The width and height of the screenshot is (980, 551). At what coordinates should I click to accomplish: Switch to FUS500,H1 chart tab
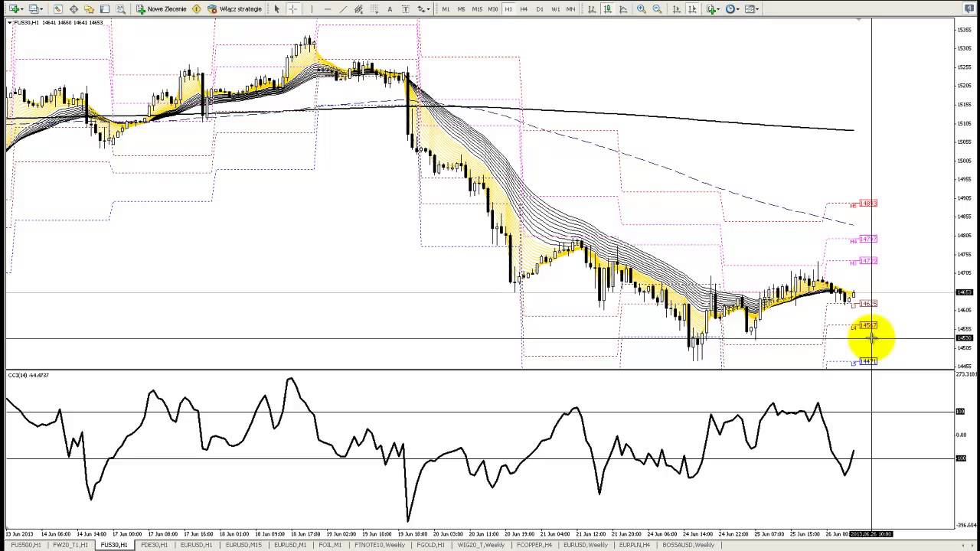click(25, 545)
